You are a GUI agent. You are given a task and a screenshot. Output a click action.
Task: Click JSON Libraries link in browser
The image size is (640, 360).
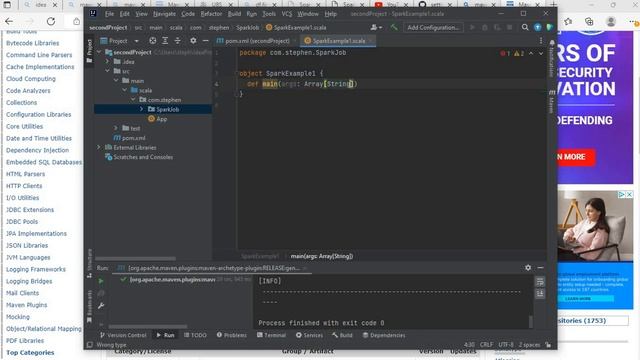(x=27, y=245)
